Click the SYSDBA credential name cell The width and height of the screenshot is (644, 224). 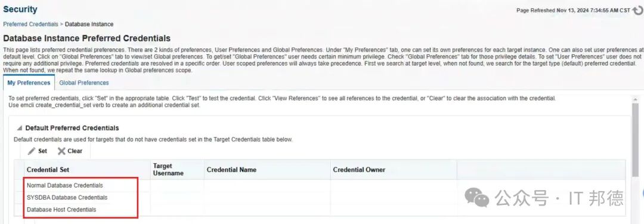click(267, 197)
